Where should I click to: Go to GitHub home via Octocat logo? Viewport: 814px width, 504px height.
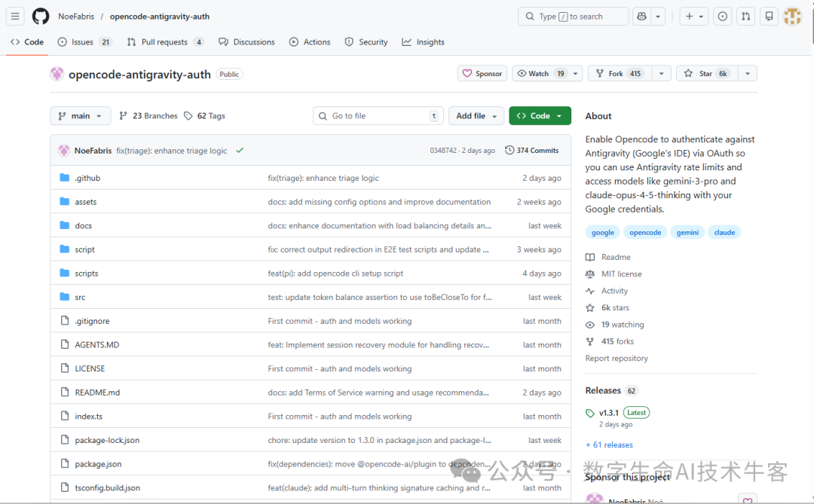41,16
